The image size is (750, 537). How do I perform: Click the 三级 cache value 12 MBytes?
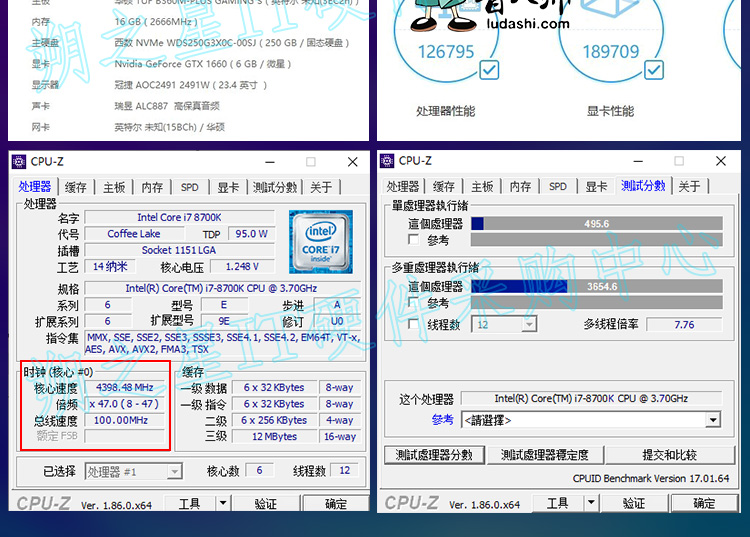(x=275, y=436)
